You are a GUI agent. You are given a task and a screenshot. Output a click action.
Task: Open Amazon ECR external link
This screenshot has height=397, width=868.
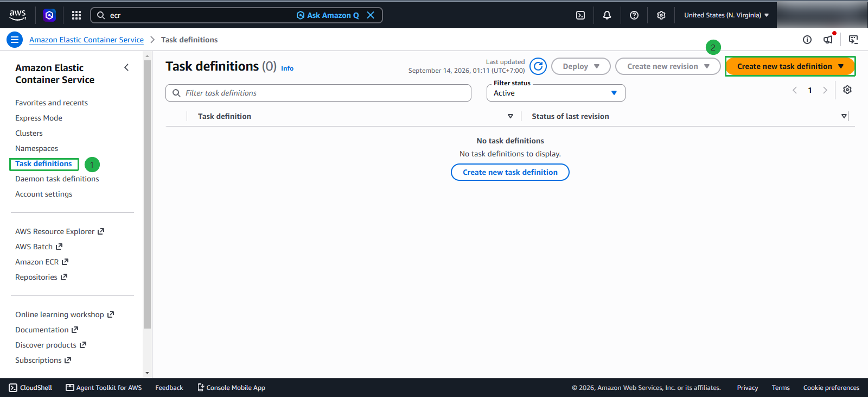click(42, 262)
